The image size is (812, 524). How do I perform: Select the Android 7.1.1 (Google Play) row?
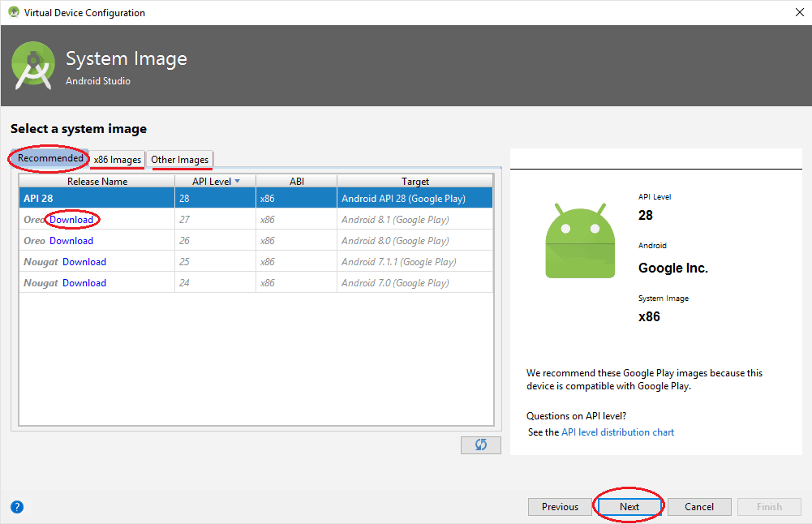click(256, 262)
